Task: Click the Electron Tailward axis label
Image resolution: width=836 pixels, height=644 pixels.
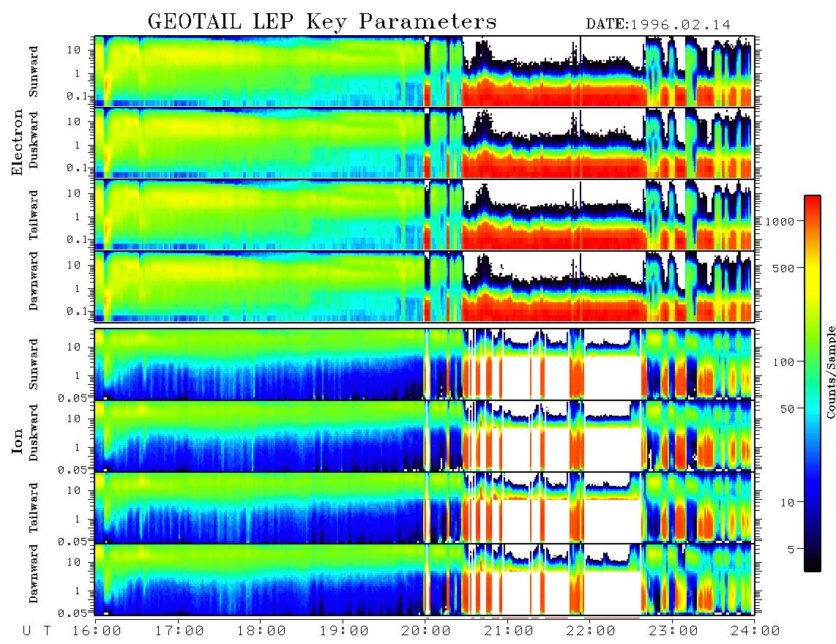Action: tap(34, 214)
